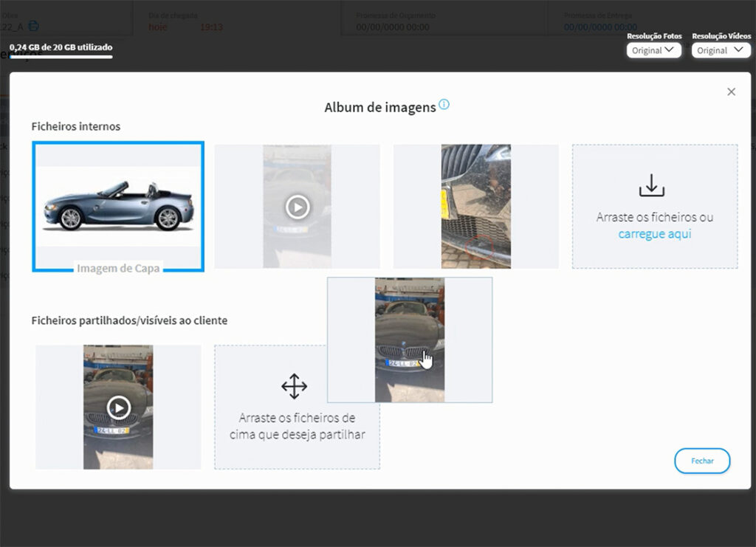
Task: Play the faded video in Ficheiros internos
Action: pos(297,207)
